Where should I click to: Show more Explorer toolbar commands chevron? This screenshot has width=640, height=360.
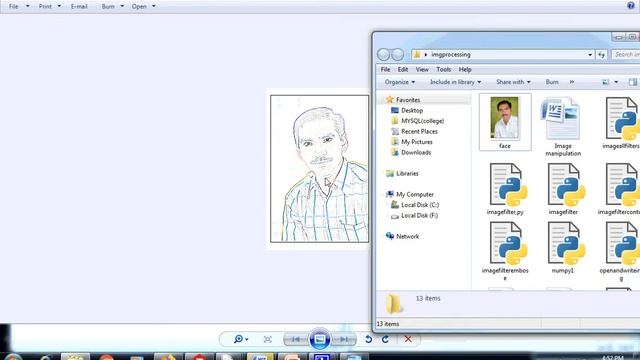572,82
